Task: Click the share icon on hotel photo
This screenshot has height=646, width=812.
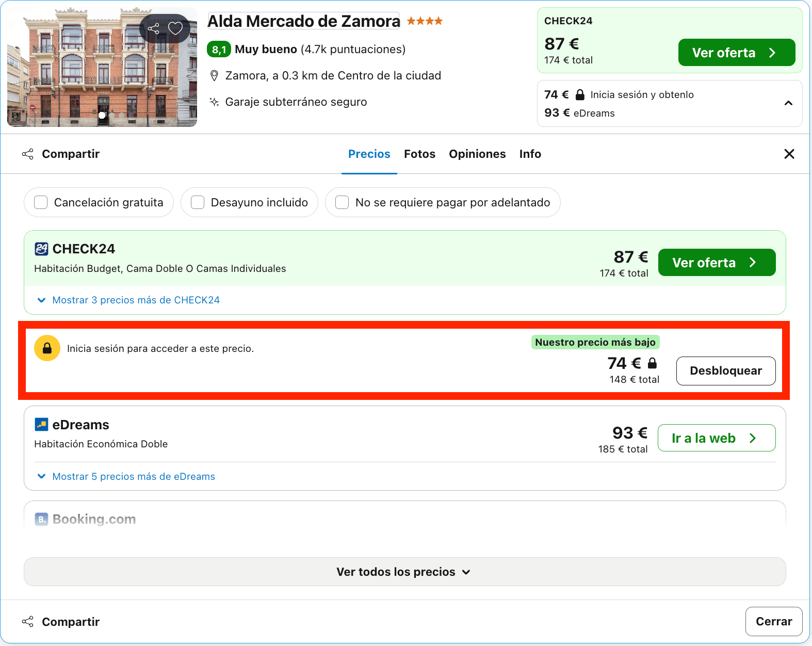Action: [x=154, y=28]
